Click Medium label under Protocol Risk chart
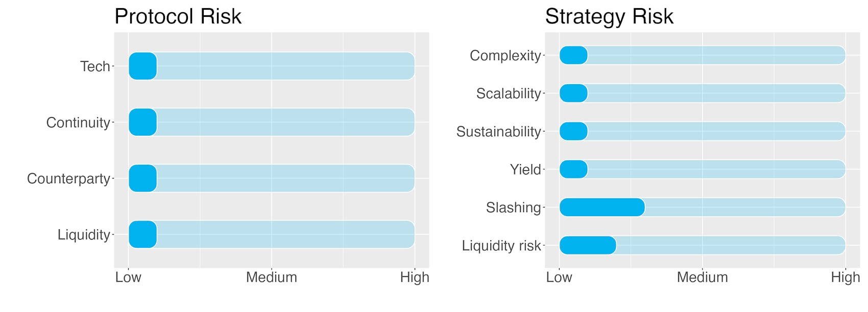Image resolution: width=868 pixels, height=312 pixels. coord(271,277)
